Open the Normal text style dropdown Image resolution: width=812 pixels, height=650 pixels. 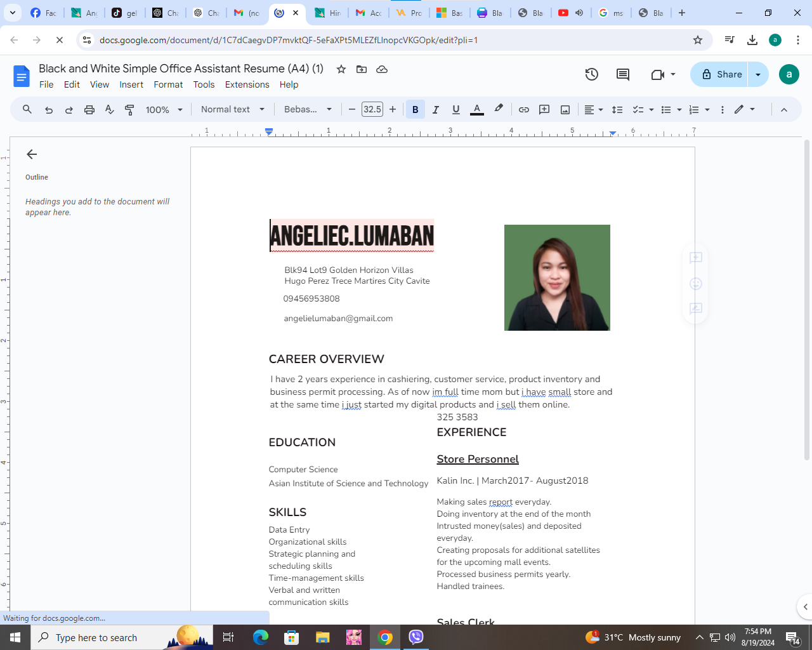(233, 110)
